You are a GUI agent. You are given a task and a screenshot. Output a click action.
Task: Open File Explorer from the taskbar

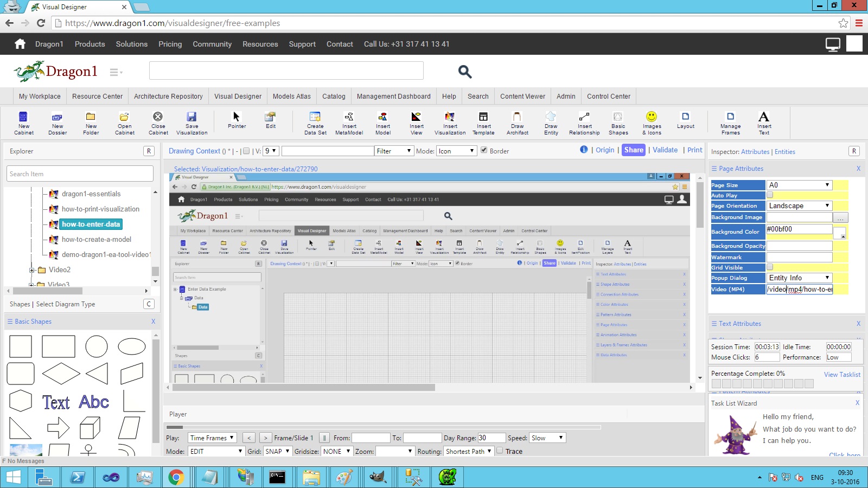[311, 477]
